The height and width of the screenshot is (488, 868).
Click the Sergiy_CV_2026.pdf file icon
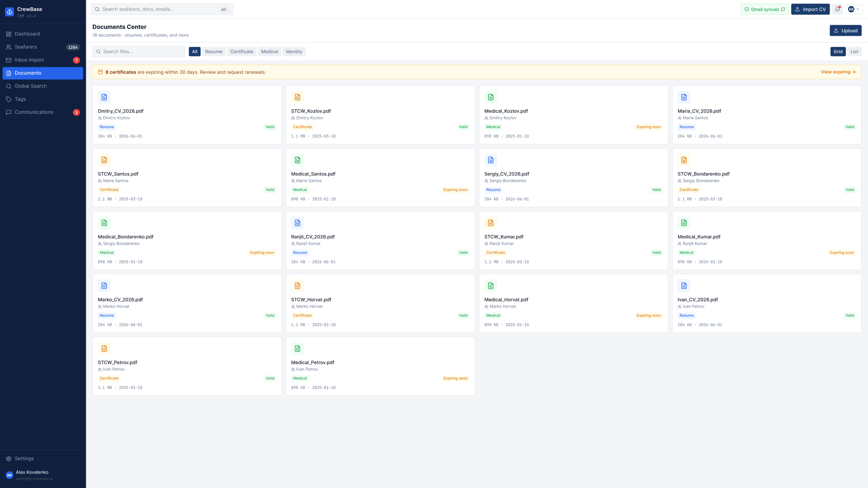coord(491,160)
